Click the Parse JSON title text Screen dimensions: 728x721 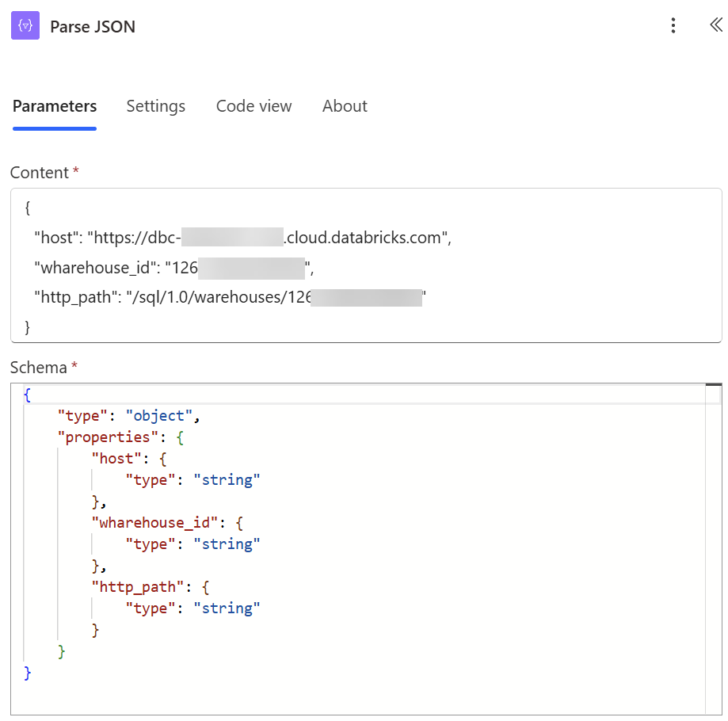[93, 27]
